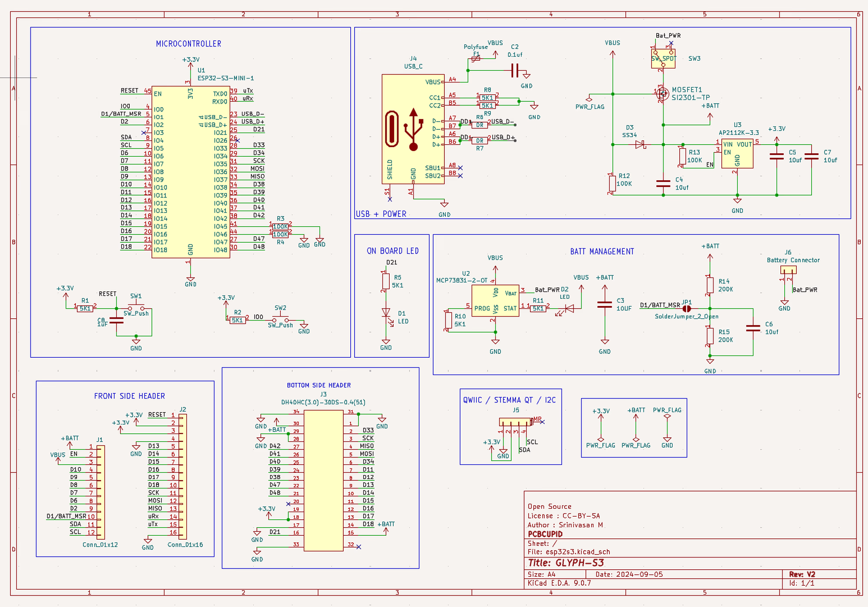
Task: Select the Author : Srinivasan M line
Action: (565, 525)
